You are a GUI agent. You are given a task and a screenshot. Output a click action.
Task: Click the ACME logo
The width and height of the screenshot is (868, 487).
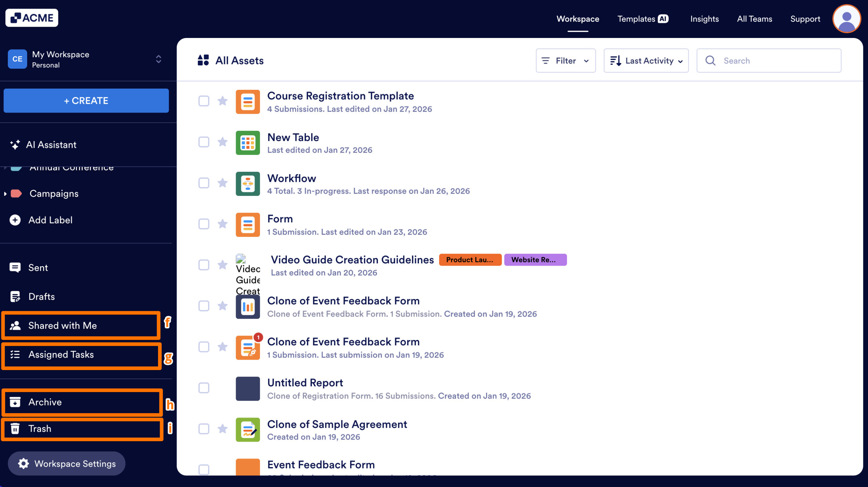click(x=32, y=18)
